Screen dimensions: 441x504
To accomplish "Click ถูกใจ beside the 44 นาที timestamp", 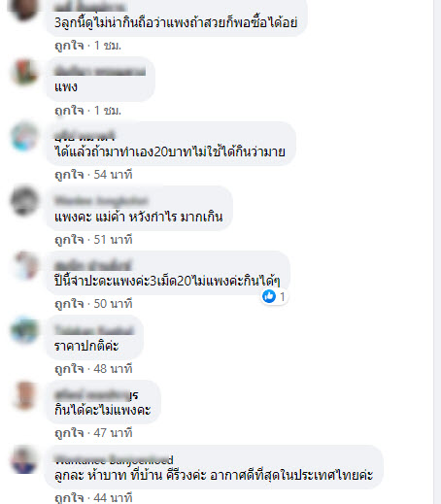I will (69, 498).
